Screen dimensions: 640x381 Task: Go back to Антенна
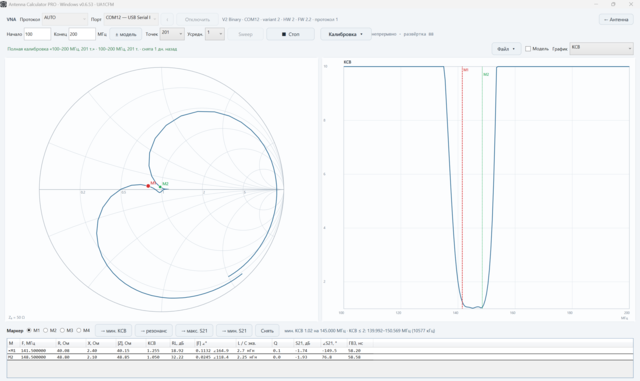[616, 19]
